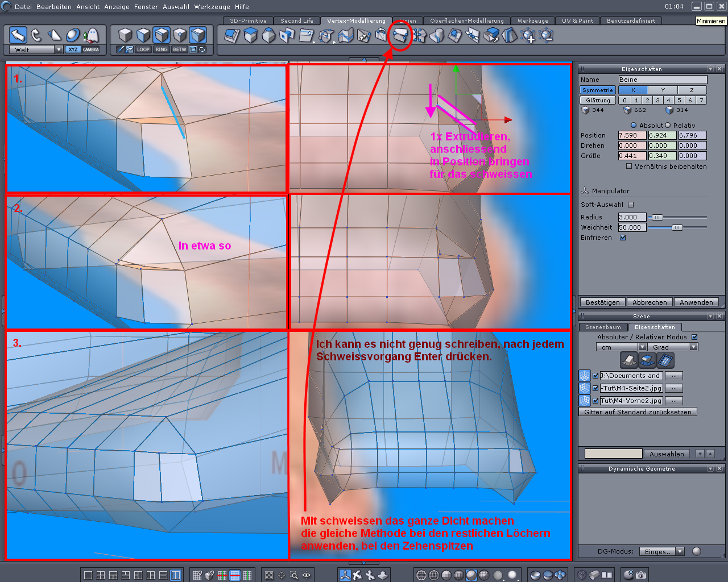Open the Datei menu
This screenshot has height=582, width=728.
pyautogui.click(x=23, y=7)
